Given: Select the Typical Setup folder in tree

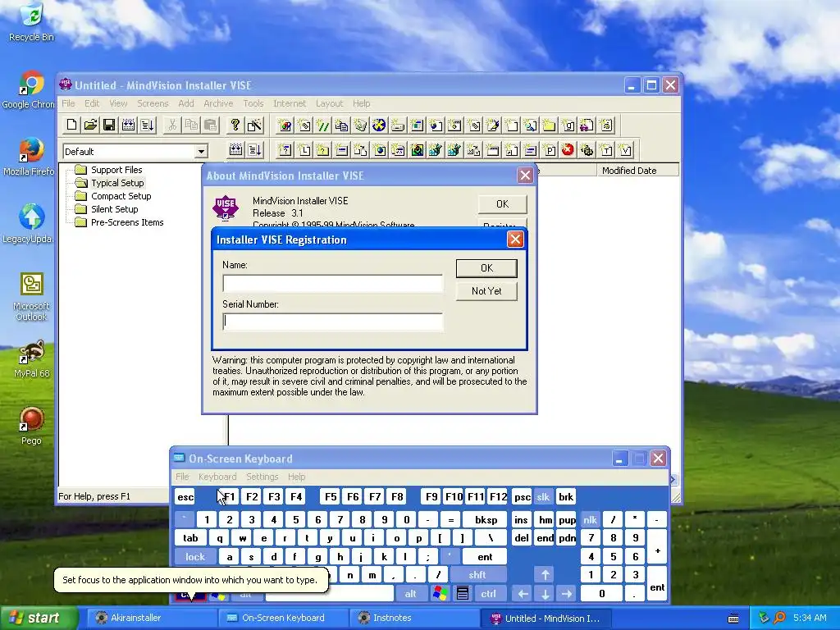Looking at the screenshot, I should pyautogui.click(x=117, y=183).
